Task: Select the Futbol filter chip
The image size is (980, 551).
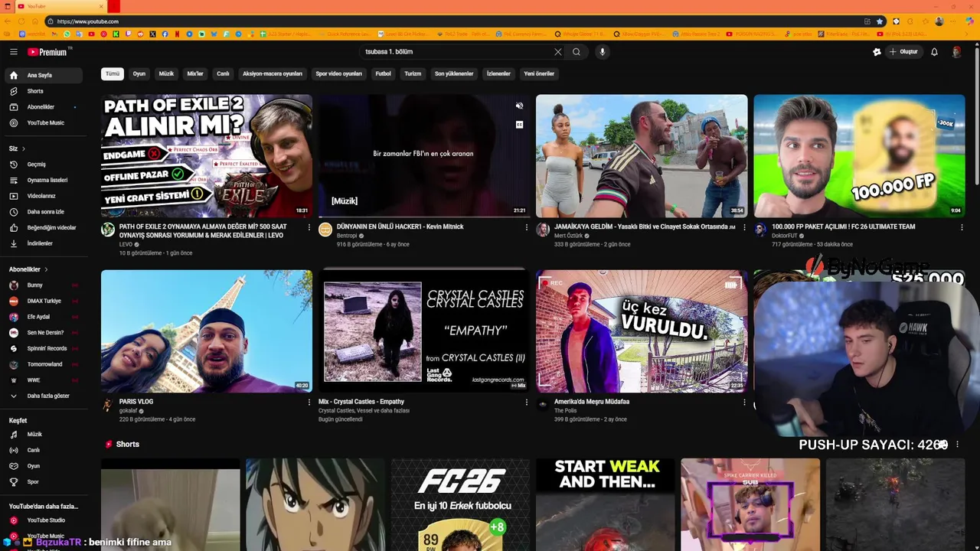Action: point(383,73)
